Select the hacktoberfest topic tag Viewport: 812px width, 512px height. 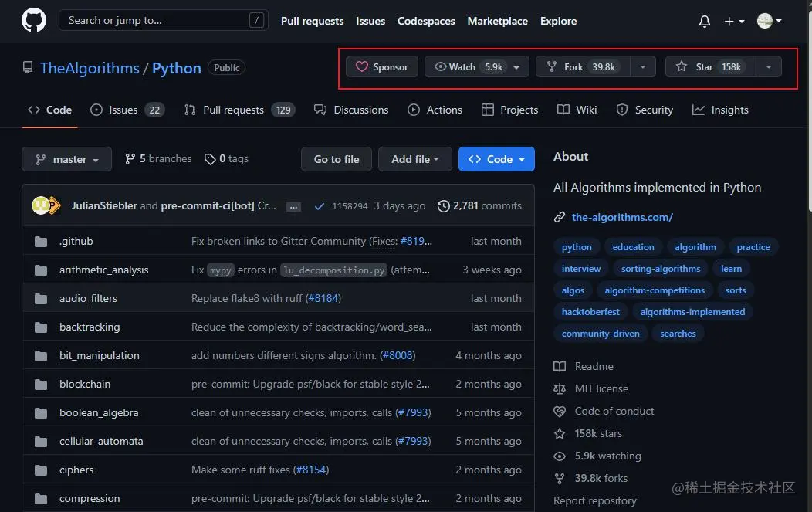(x=590, y=312)
